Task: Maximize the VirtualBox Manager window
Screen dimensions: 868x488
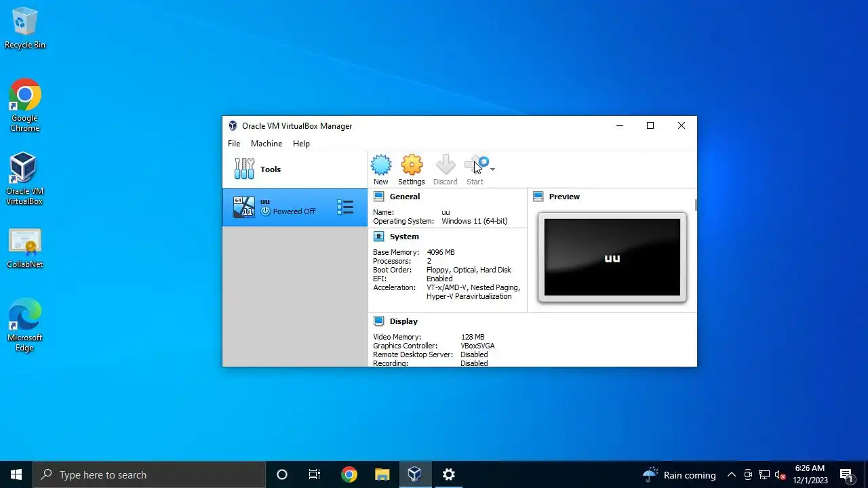Action: point(650,125)
